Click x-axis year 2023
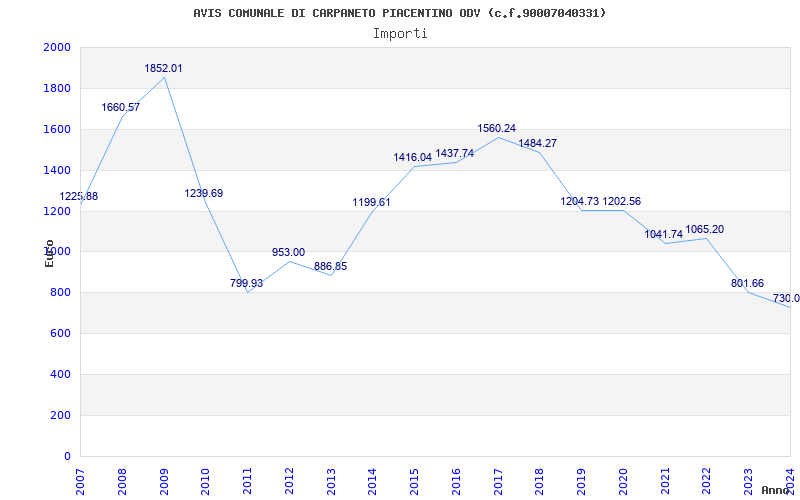 tap(748, 481)
